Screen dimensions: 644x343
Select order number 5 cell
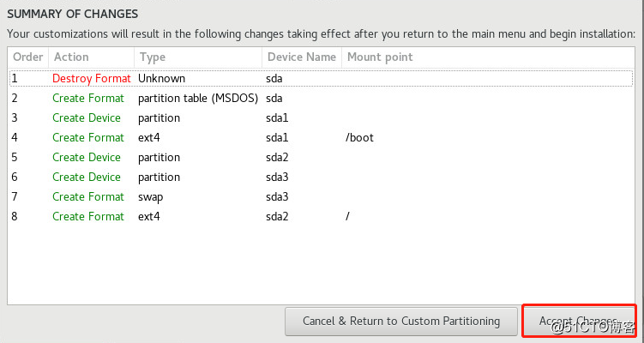click(x=15, y=157)
